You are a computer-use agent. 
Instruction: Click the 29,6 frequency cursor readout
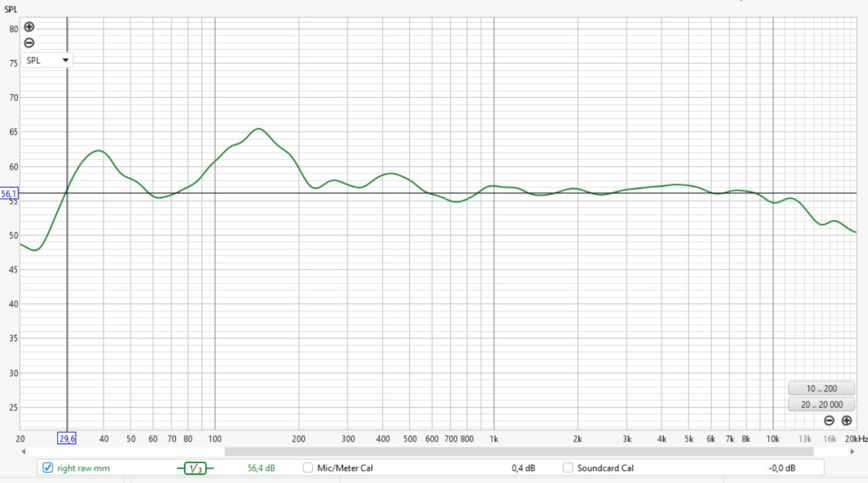(x=67, y=438)
